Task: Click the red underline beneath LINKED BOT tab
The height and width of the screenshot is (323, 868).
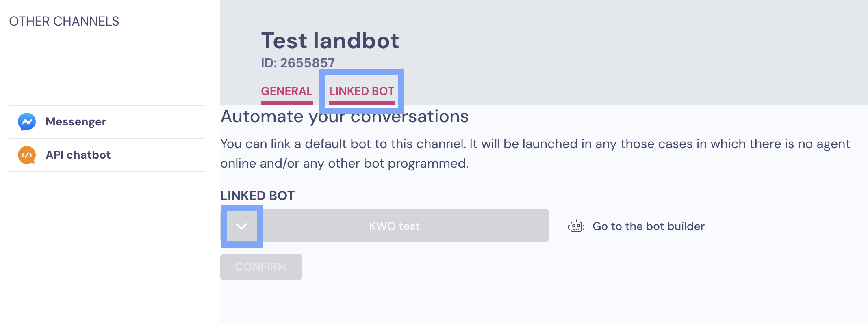Action: tap(362, 103)
